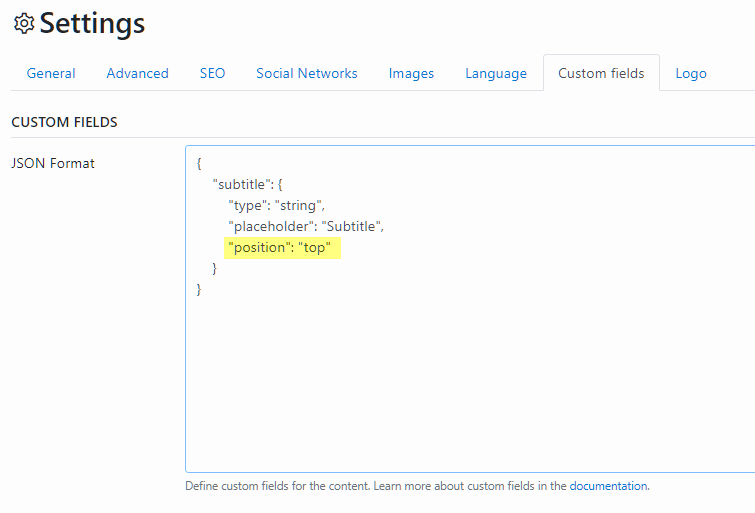Click inside the JSON Format text area

coord(470,309)
